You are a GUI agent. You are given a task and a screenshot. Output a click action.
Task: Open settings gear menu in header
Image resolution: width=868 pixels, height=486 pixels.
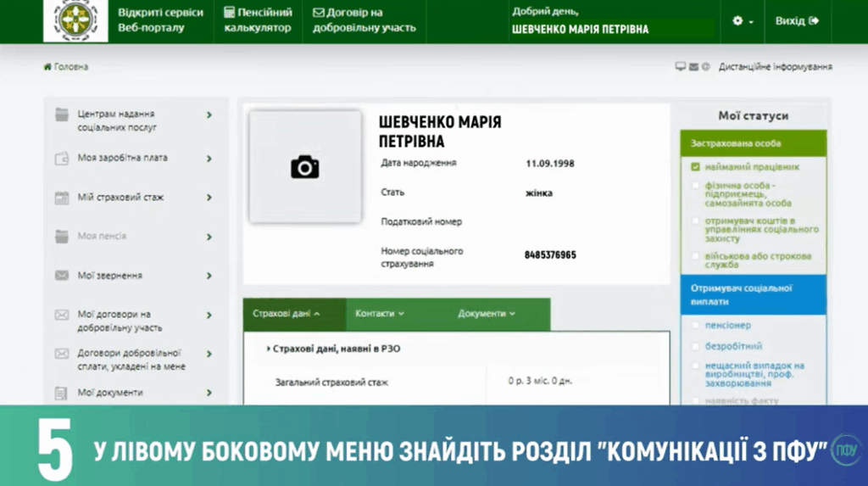[742, 21]
